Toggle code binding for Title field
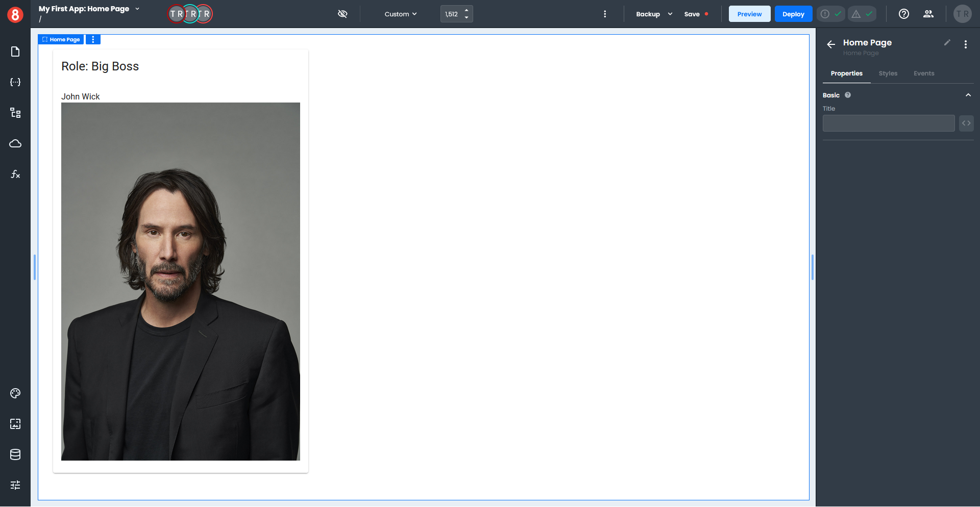 (x=966, y=123)
